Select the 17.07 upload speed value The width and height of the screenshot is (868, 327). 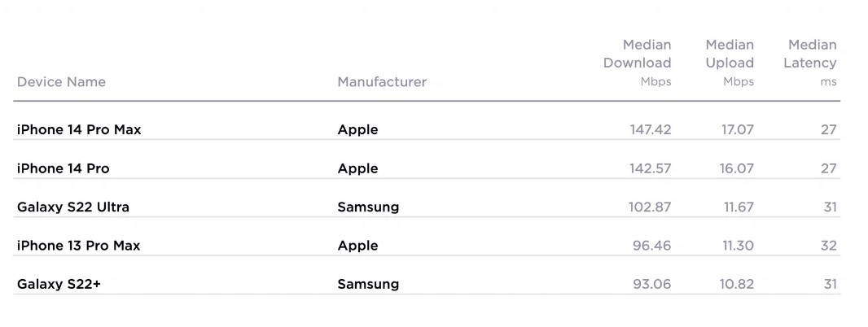[x=738, y=130]
